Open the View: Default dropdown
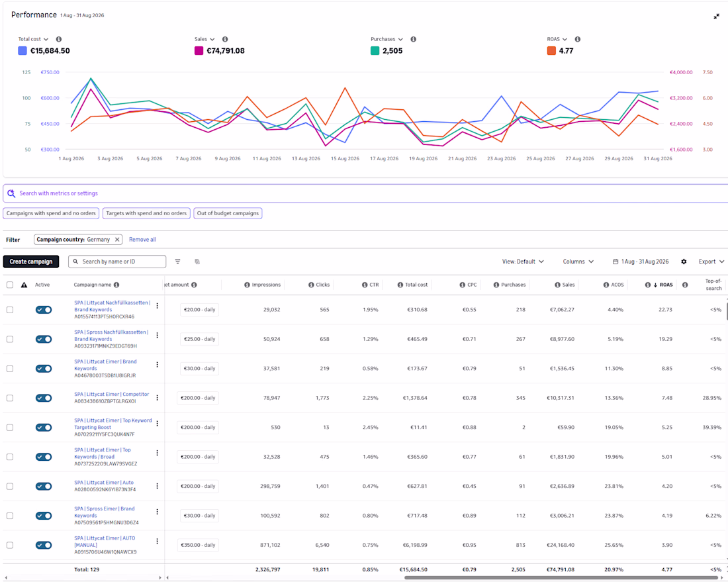The width and height of the screenshot is (728, 582). [x=523, y=262]
